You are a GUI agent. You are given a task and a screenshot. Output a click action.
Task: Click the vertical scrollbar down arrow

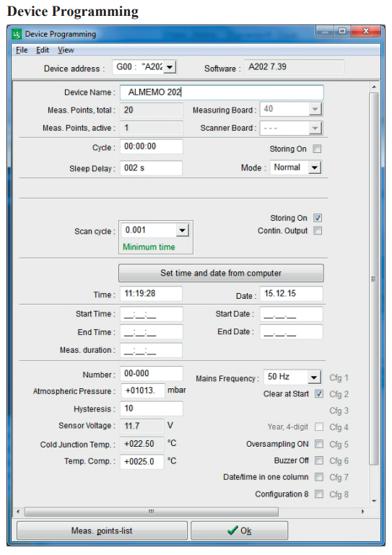tap(374, 501)
